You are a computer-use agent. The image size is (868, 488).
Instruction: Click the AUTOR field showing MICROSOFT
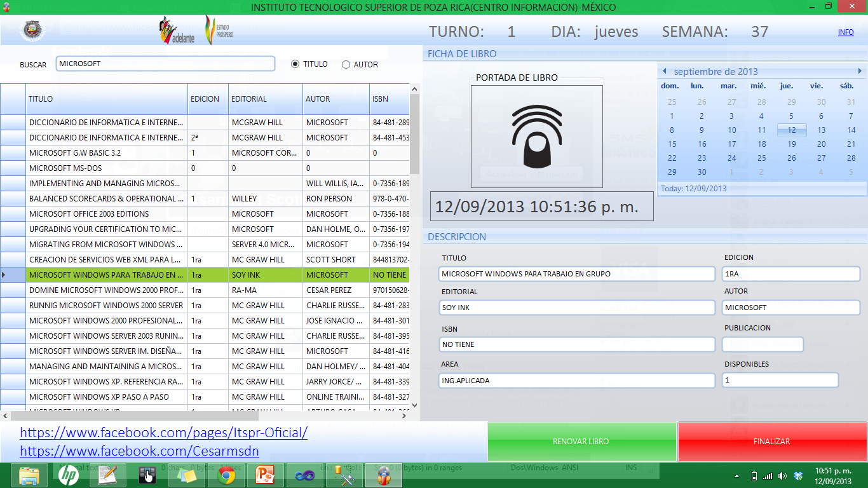click(x=791, y=308)
